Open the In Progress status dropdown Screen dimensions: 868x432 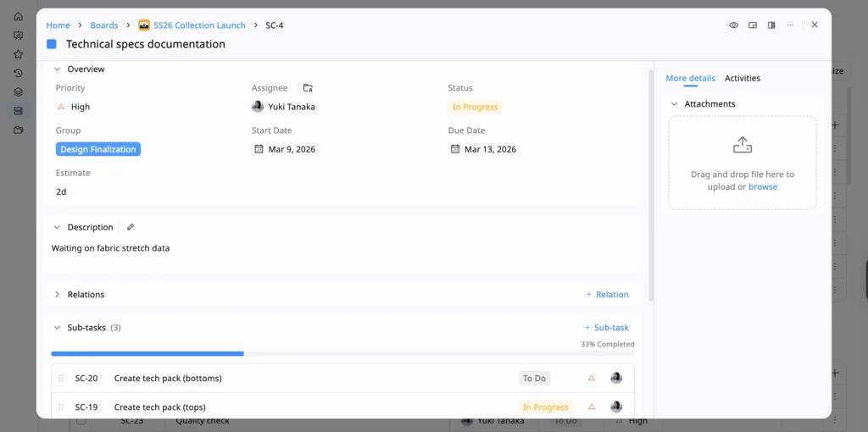coord(475,107)
